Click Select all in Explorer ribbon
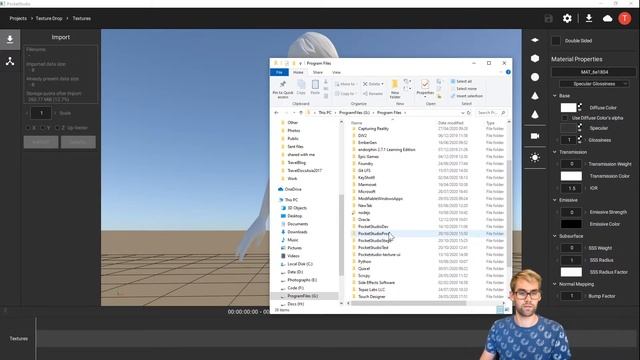Viewport: 640px width, 360px height. click(x=461, y=81)
